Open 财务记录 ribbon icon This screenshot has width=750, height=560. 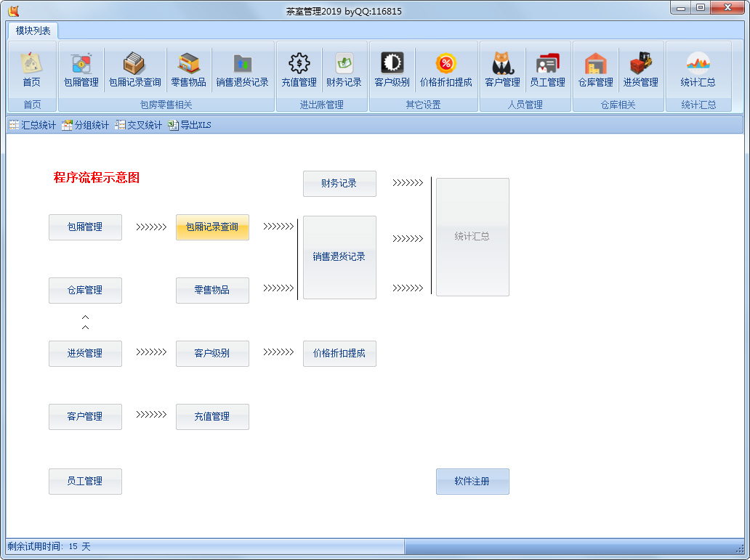coord(344,70)
